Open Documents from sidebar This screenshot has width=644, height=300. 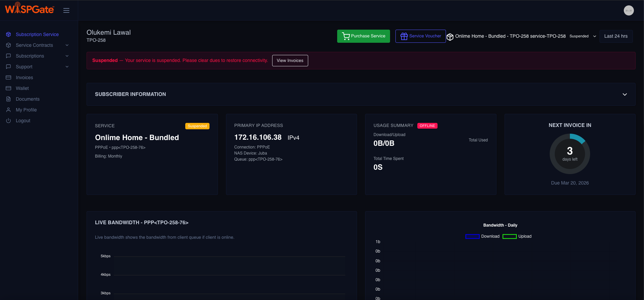(28, 99)
